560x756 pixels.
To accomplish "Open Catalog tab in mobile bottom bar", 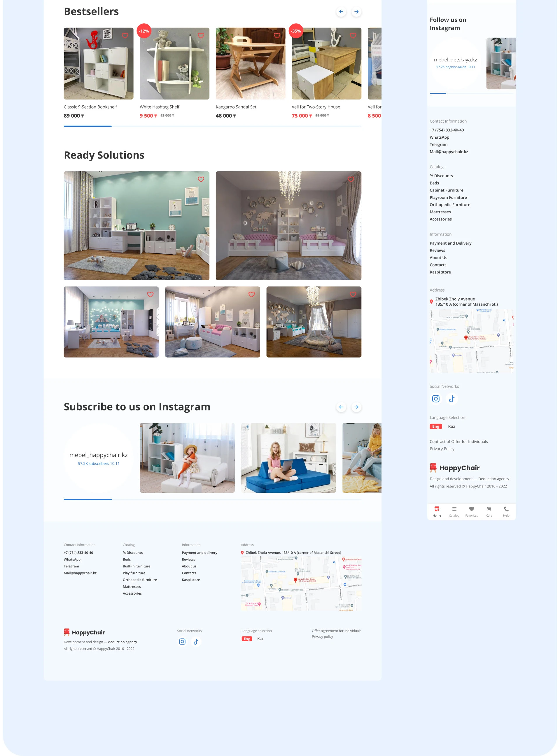I will [454, 511].
